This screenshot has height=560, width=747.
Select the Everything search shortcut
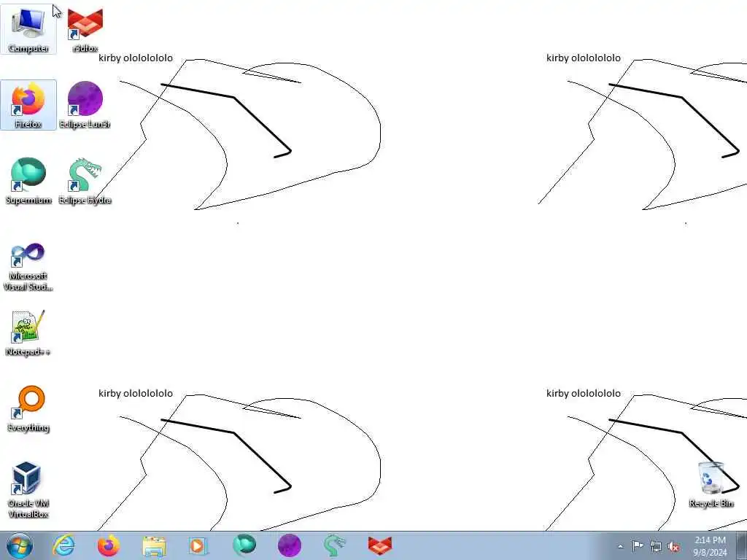(28, 408)
